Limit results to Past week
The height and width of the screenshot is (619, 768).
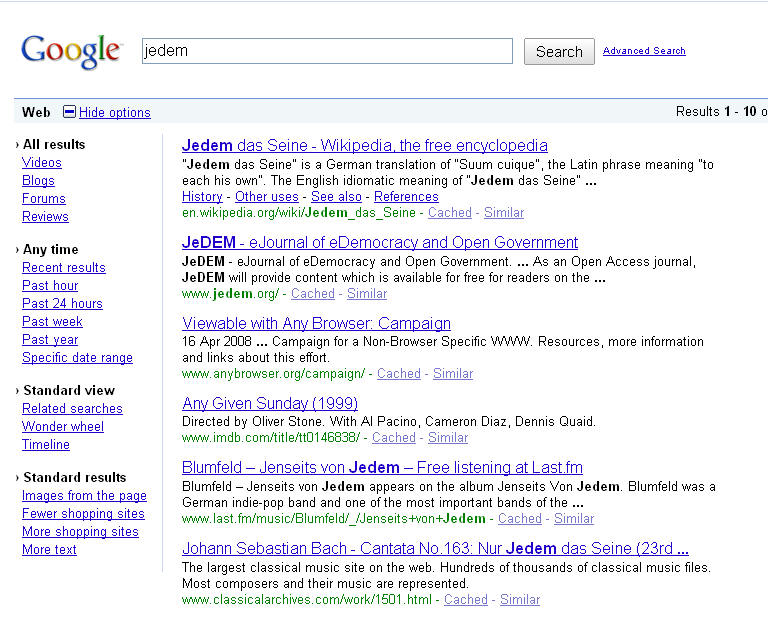coord(52,322)
